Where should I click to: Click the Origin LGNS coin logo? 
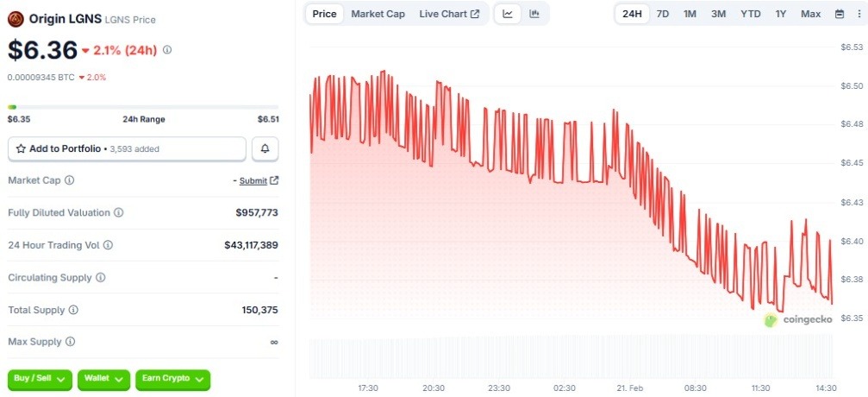tap(16, 19)
